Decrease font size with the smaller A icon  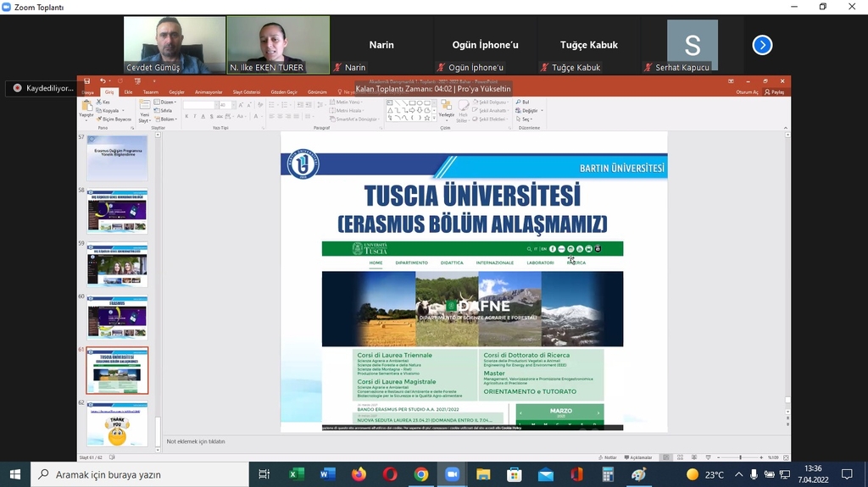tap(248, 104)
